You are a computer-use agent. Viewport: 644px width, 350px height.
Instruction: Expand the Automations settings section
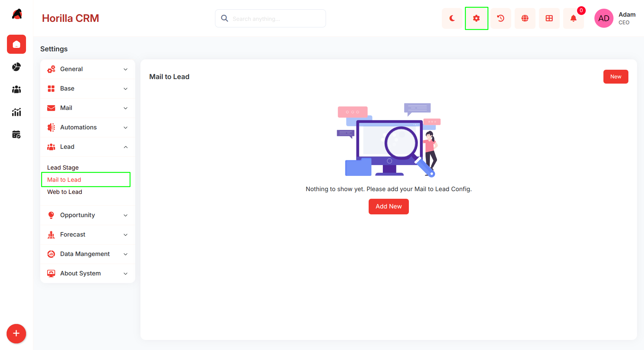88,127
